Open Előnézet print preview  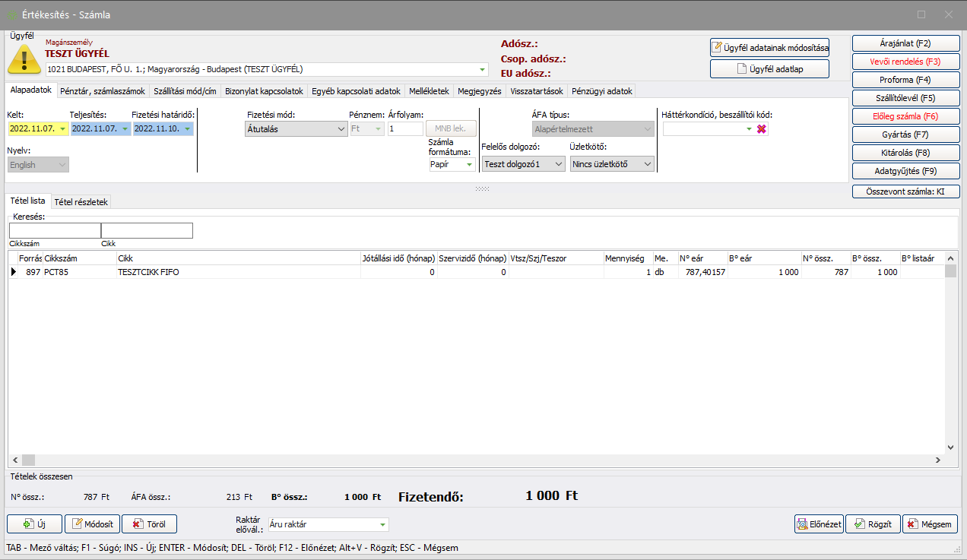[x=818, y=524]
